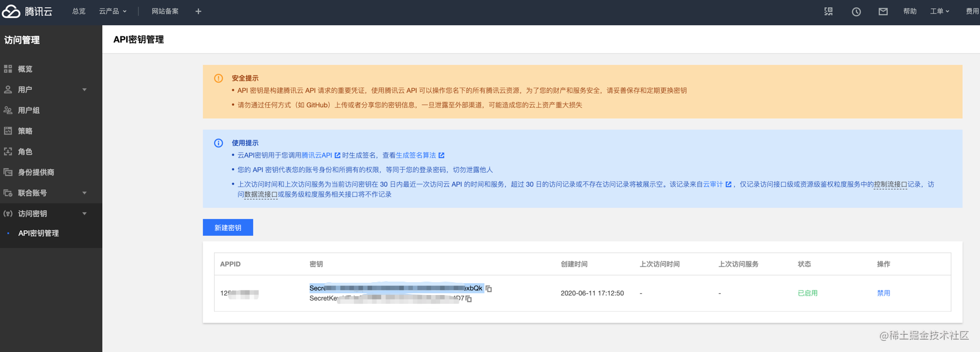Click the 创建时间 column header
Viewport: 980px width, 352px height.
click(x=574, y=264)
